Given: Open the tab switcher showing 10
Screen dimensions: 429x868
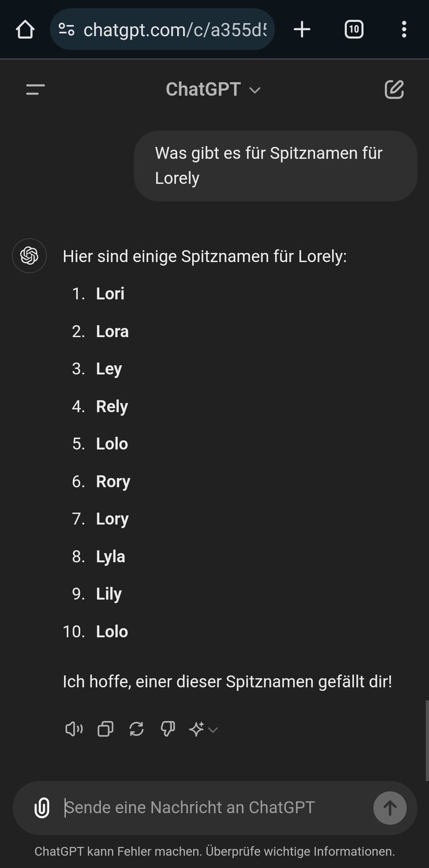Looking at the screenshot, I should pyautogui.click(x=354, y=30).
